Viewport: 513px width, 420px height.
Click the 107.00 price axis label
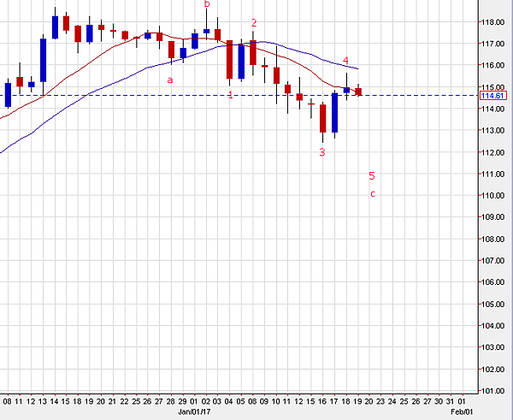click(492, 261)
